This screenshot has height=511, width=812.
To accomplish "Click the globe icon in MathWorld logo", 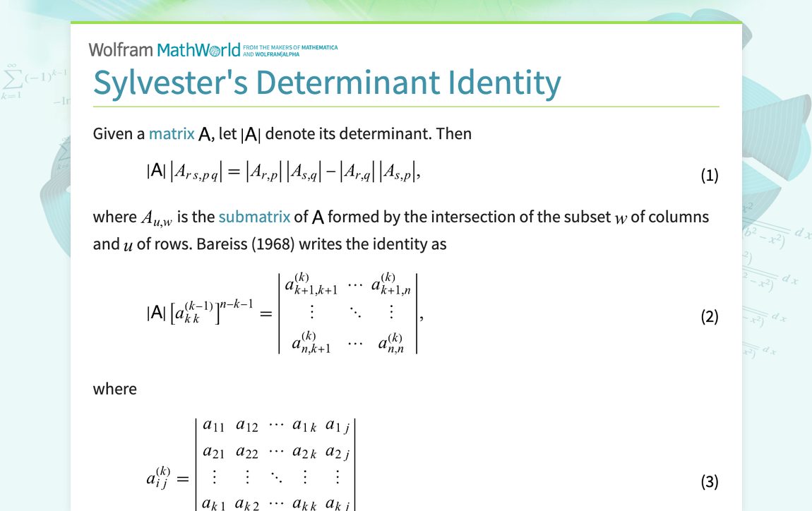I will [215, 51].
